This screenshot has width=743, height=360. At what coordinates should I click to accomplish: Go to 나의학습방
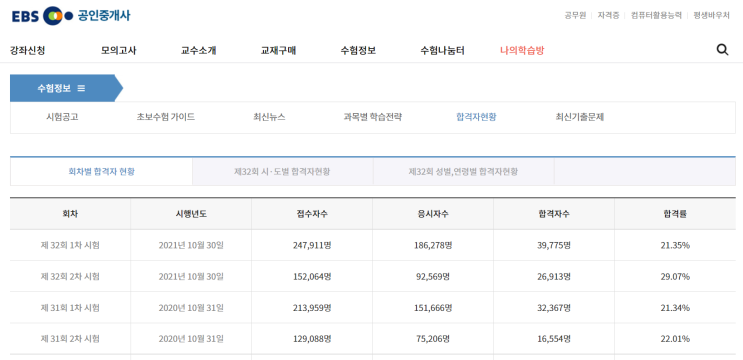(x=522, y=50)
